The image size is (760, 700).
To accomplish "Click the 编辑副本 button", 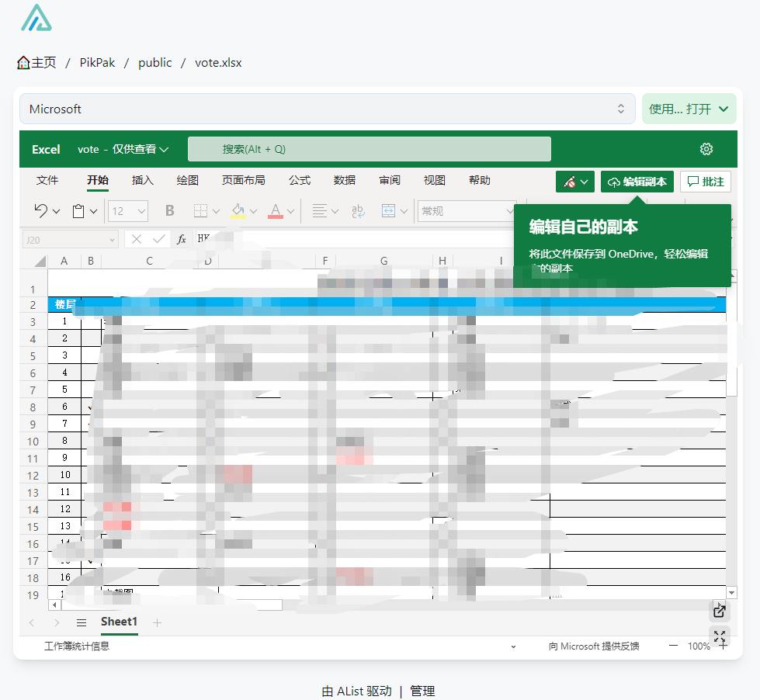I will [637, 180].
